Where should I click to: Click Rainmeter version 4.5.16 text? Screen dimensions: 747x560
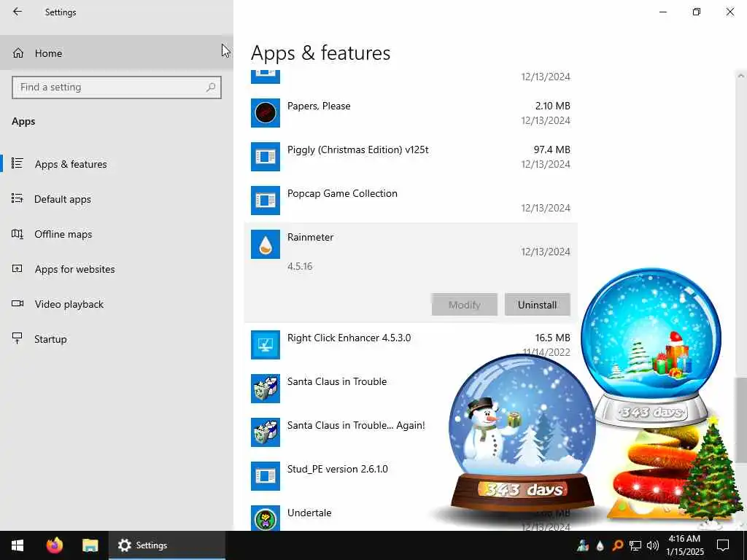(x=300, y=266)
